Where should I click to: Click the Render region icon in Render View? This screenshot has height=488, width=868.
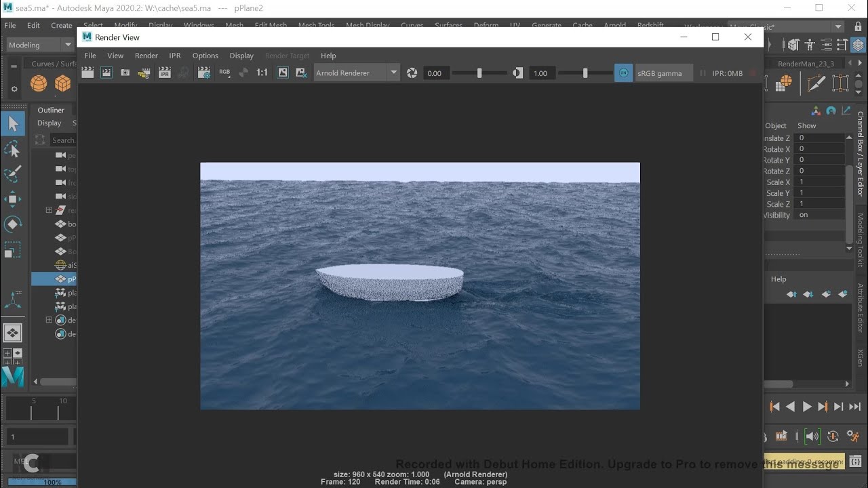106,73
